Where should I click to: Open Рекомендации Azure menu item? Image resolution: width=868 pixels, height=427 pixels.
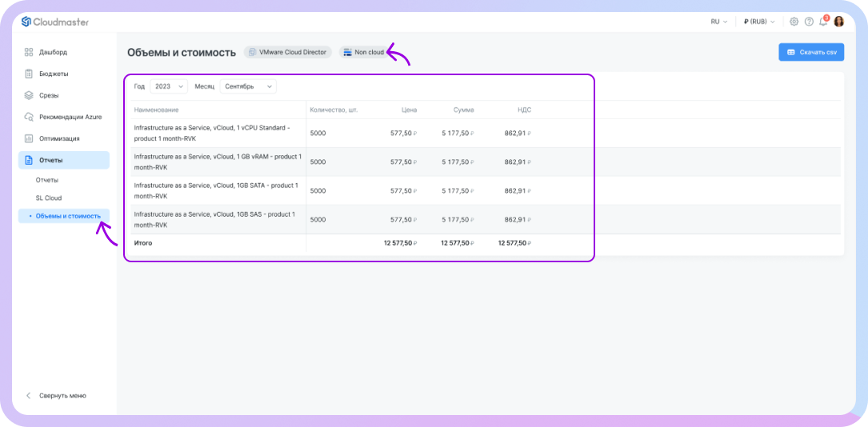70,117
